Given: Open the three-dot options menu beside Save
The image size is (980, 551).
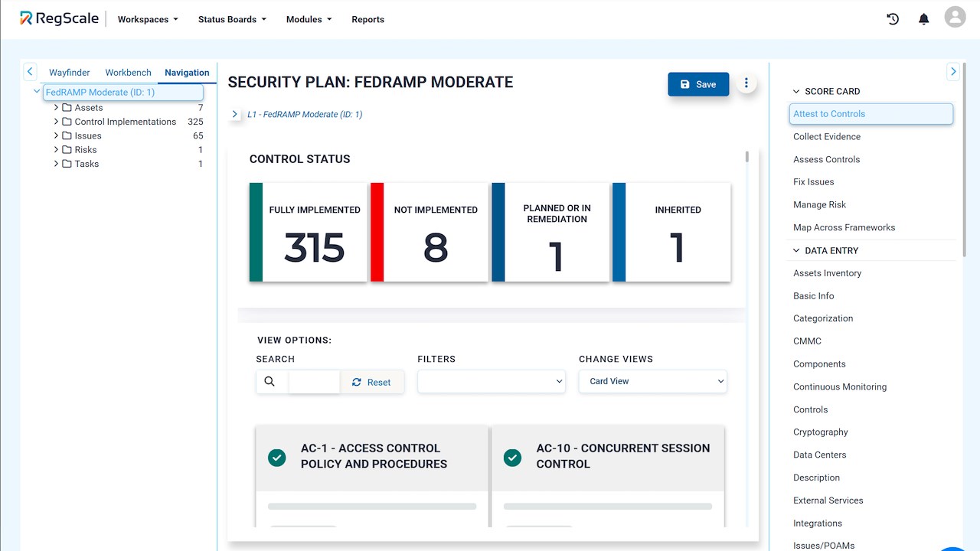Looking at the screenshot, I should tap(746, 83).
